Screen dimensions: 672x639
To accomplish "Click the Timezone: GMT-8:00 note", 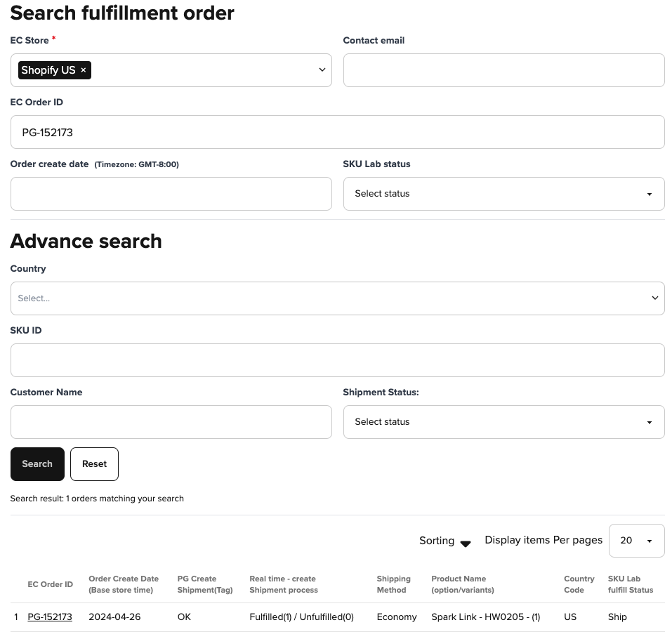I will tap(136, 164).
